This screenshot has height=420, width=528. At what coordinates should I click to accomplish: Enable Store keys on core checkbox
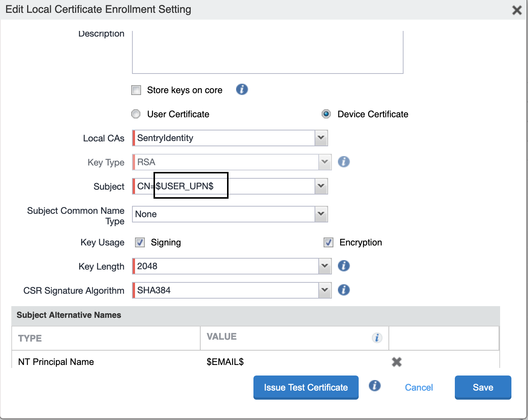pyautogui.click(x=136, y=90)
